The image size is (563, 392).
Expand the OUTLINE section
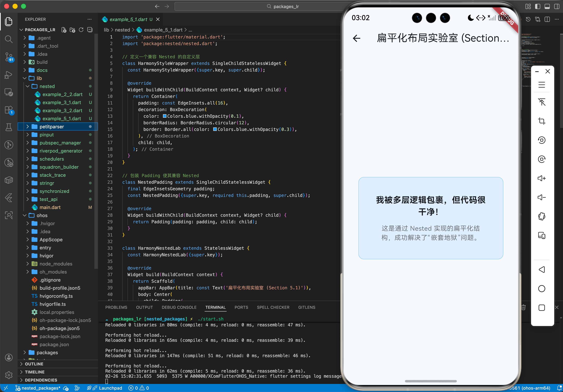point(58,364)
